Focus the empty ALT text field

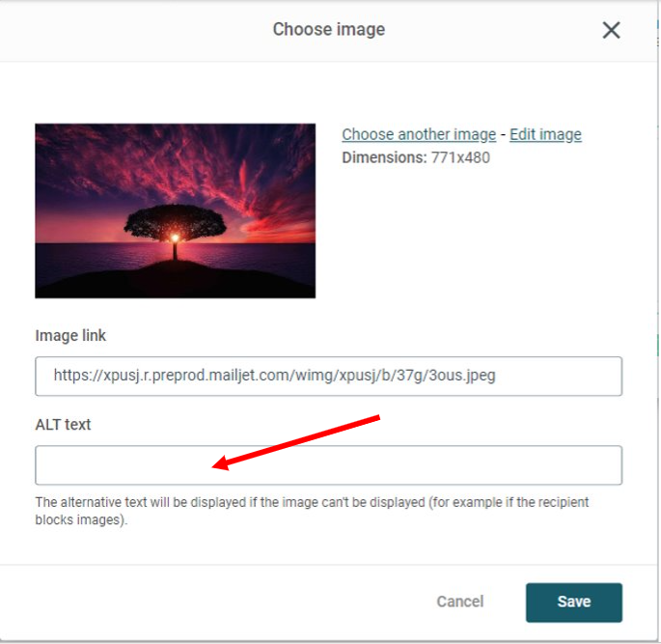point(328,465)
